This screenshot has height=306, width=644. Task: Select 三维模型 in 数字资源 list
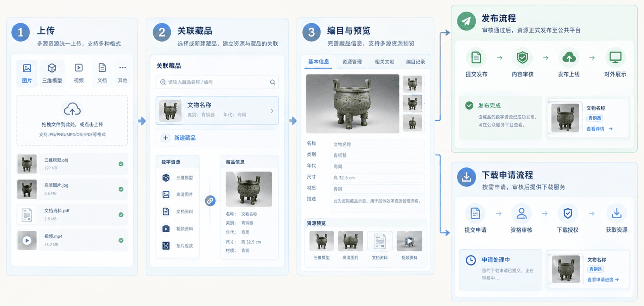(178, 178)
